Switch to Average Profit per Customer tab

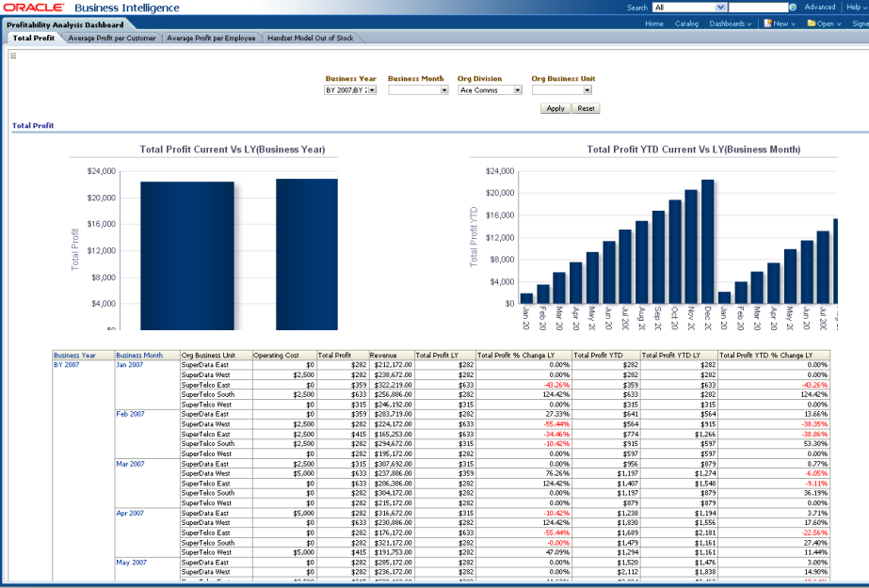pos(112,39)
